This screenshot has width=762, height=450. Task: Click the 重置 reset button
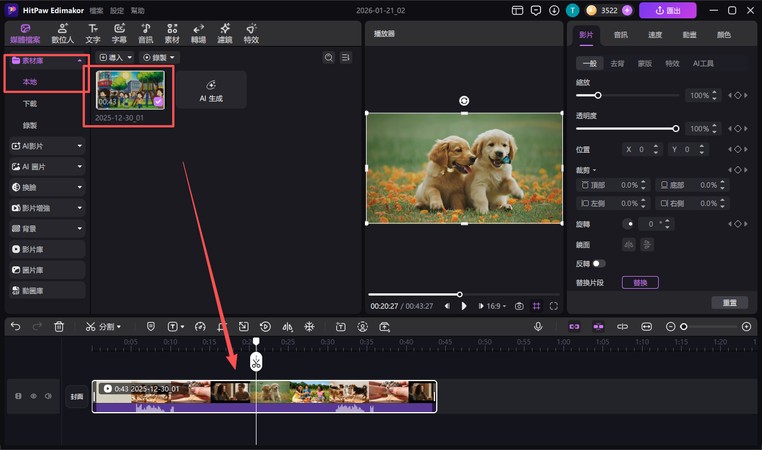(729, 302)
